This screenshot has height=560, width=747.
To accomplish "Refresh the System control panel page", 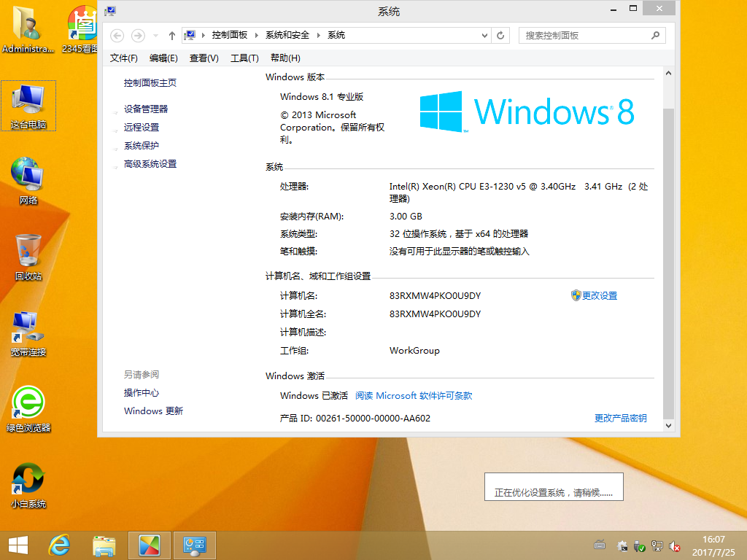I will pyautogui.click(x=500, y=35).
